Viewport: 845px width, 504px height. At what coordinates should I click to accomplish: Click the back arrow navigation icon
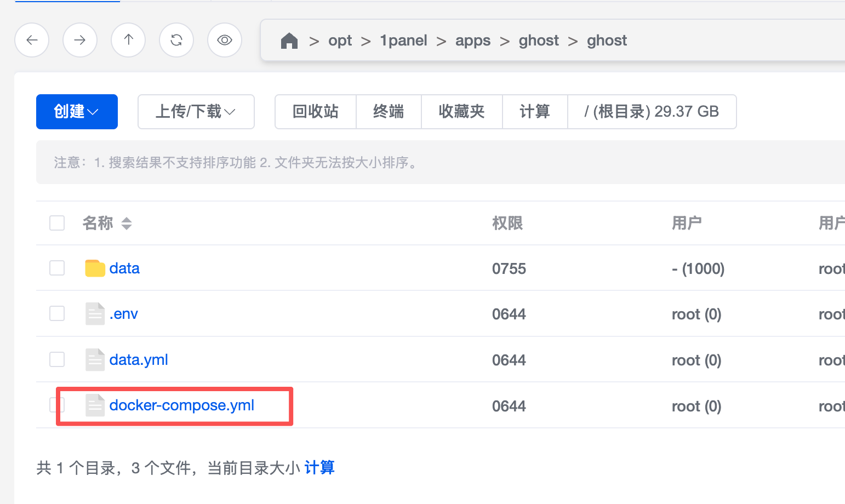point(32,40)
